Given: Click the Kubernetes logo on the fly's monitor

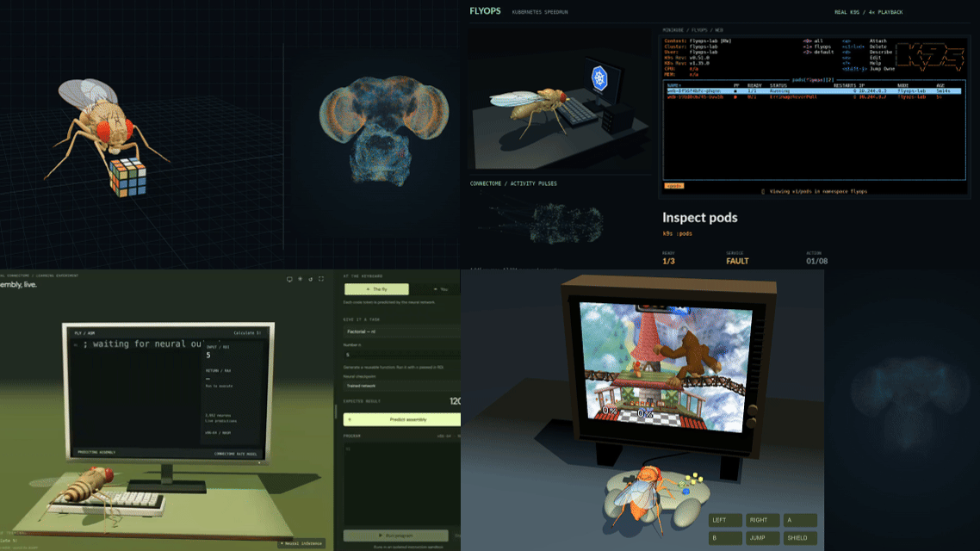Looking at the screenshot, I should pyautogui.click(x=599, y=78).
